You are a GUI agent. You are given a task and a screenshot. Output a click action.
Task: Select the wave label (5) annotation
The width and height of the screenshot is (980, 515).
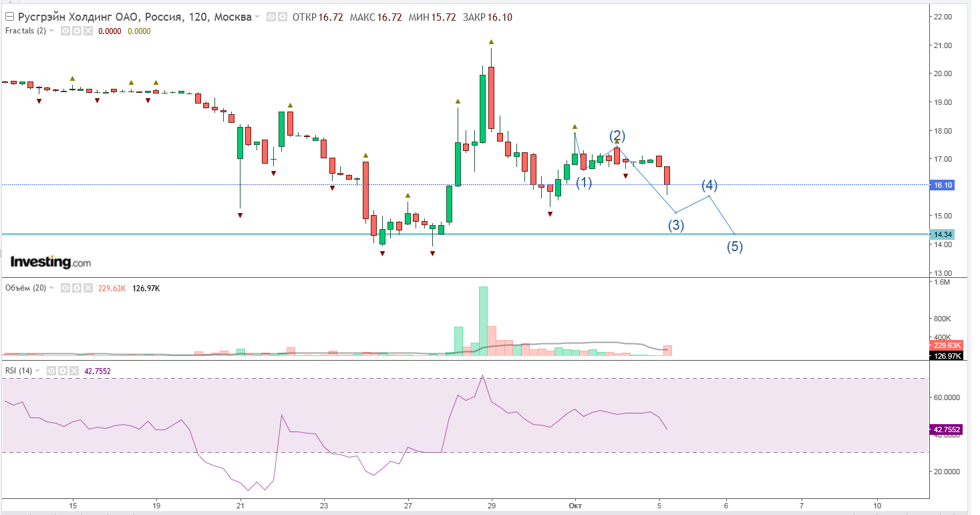tap(735, 246)
